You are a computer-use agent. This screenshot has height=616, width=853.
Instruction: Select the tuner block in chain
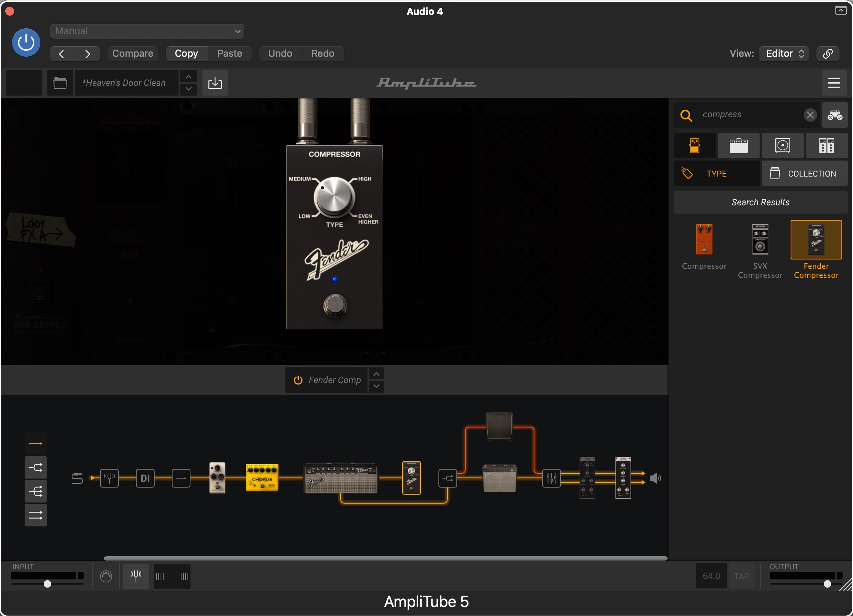[x=109, y=478]
